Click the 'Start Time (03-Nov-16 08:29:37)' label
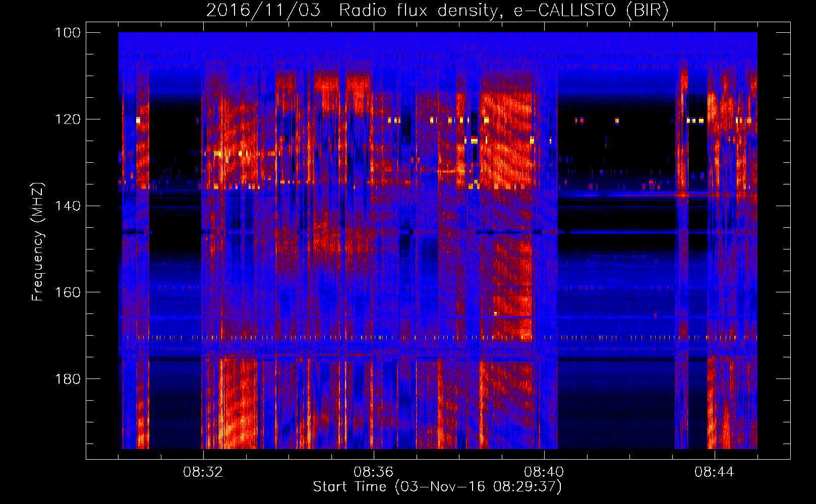Screen dimensions: 816x504 pos(437,487)
